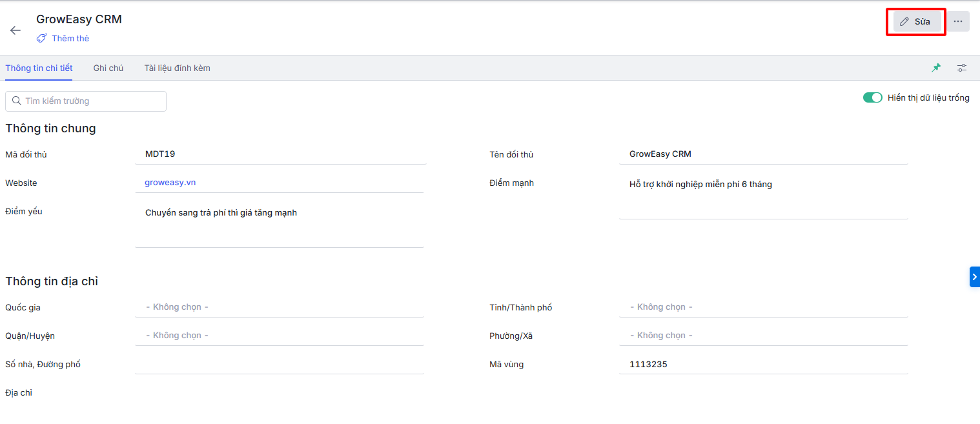Open the layout settings sliders icon
Screen dimensions: 980x424
(962, 68)
